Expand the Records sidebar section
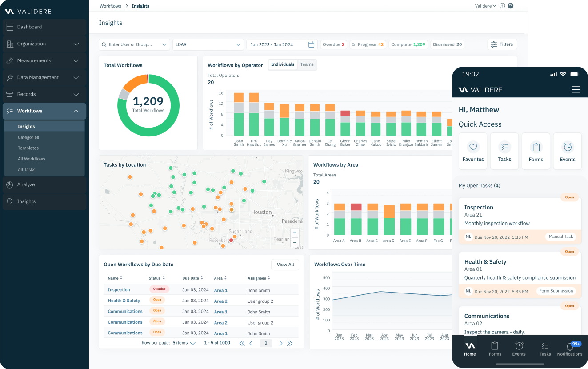This screenshot has width=588, height=369. [x=76, y=94]
